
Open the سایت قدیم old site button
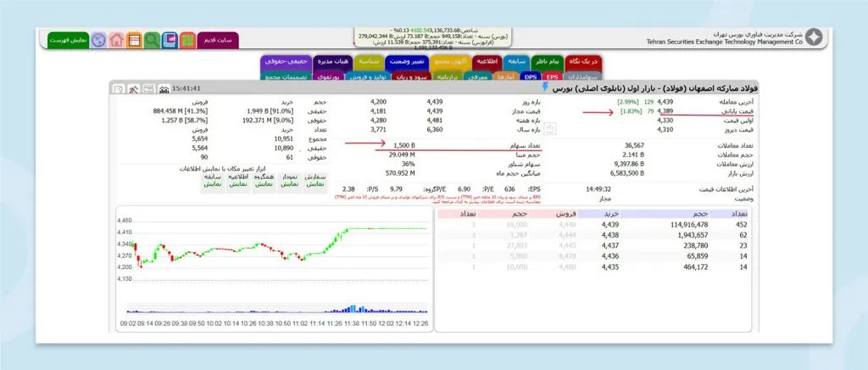pyautogui.click(x=218, y=41)
